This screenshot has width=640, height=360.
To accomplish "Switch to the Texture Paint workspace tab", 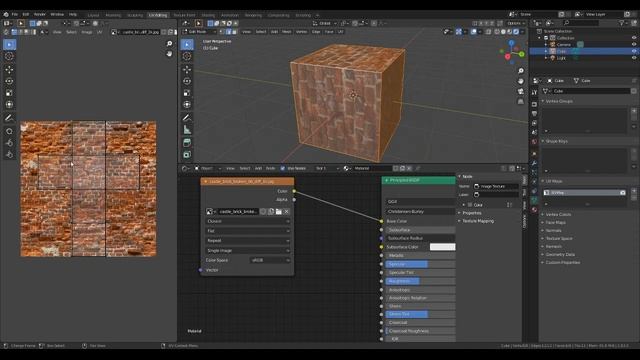I will 184,15.
